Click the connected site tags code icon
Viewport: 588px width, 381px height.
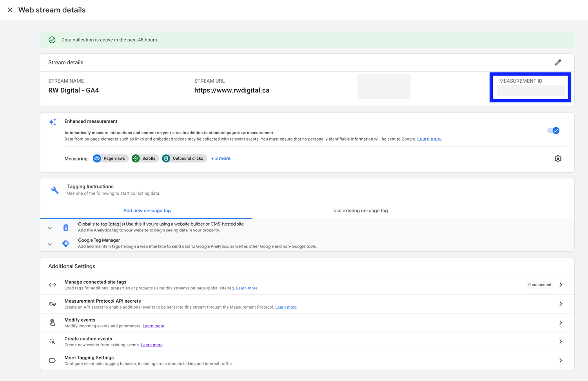53,285
